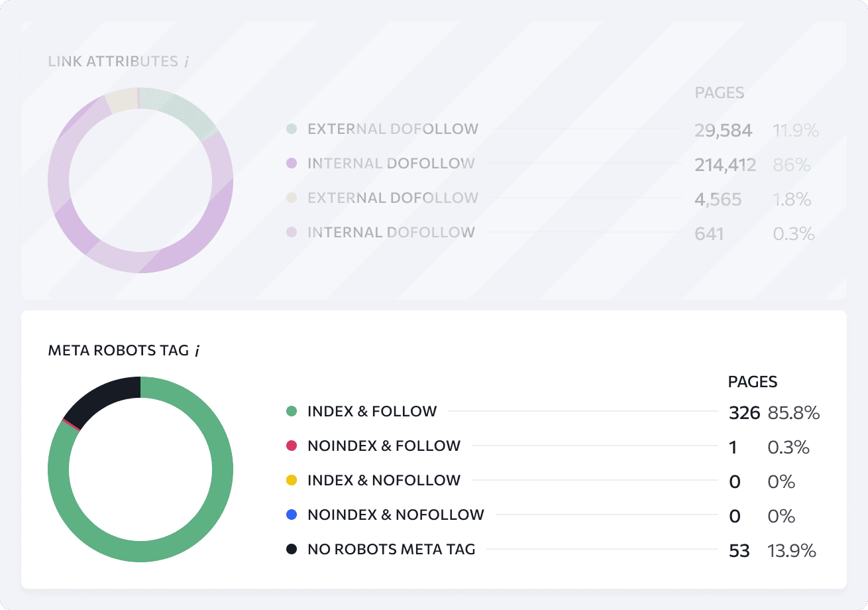868x610 pixels.
Task: Click the blue Noindex & Nofollow legend dot
Action: pyautogui.click(x=292, y=515)
